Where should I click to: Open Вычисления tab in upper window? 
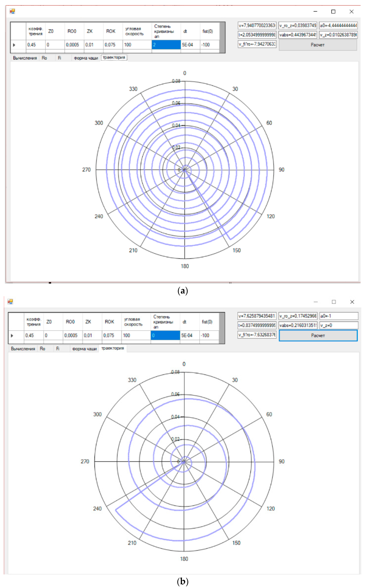coord(25,58)
